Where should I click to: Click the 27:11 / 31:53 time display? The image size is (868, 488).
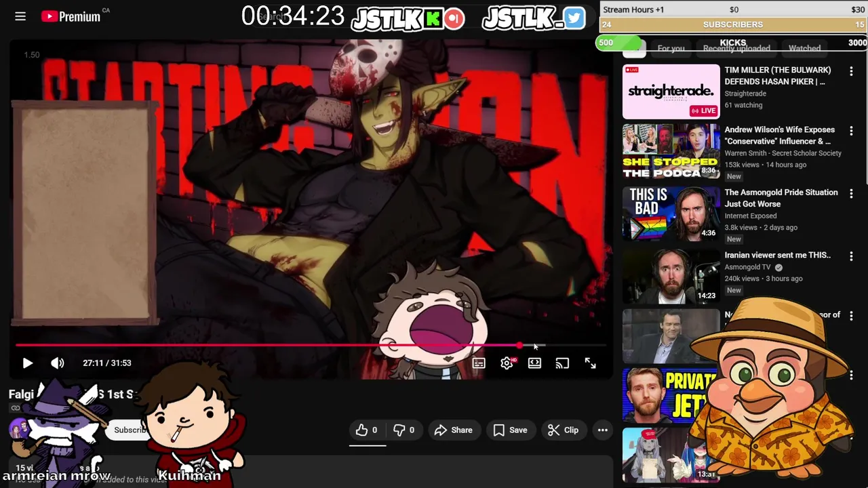(107, 363)
